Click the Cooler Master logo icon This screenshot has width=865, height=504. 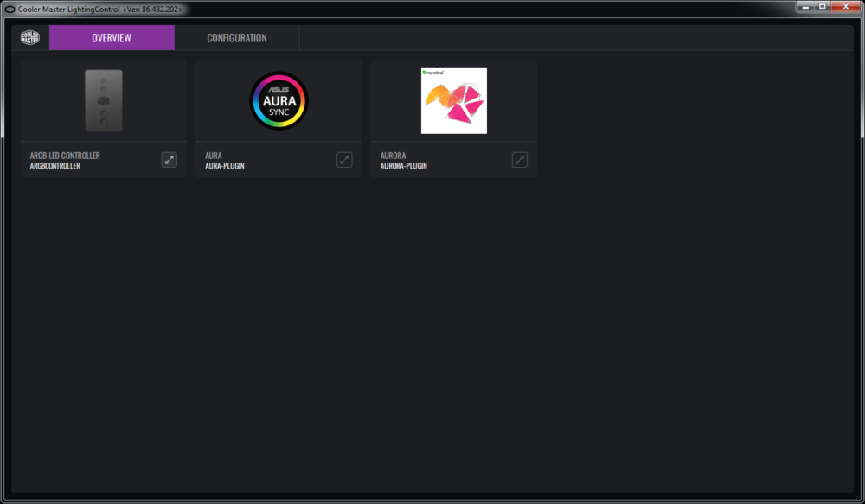click(29, 37)
